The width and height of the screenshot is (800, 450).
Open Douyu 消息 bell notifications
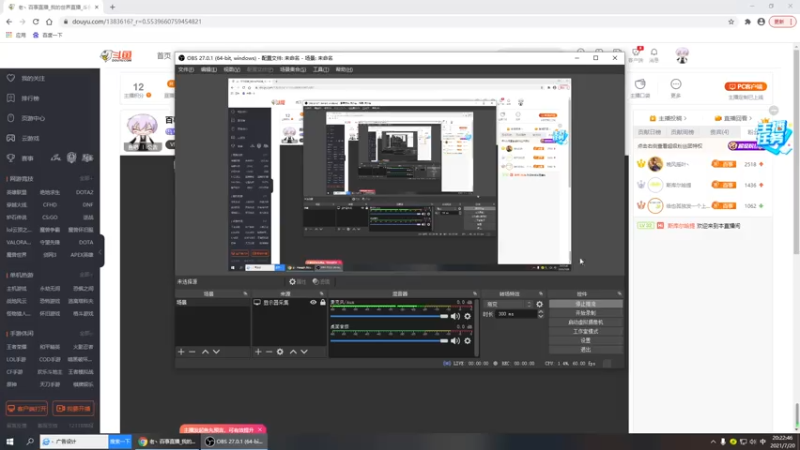point(654,55)
